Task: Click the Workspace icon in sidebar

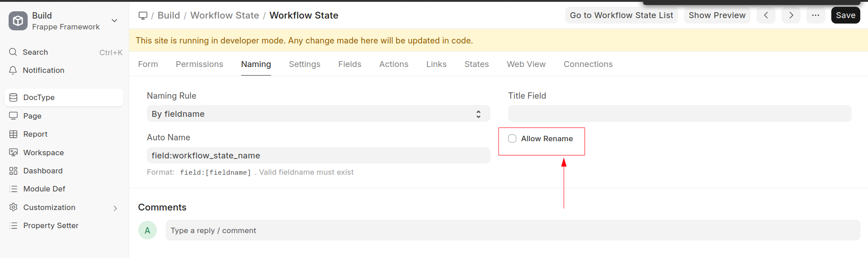Action: click(x=14, y=153)
